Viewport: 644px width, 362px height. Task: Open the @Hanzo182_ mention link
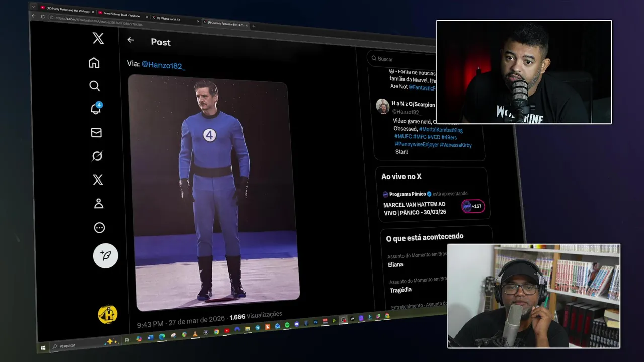[164, 65]
